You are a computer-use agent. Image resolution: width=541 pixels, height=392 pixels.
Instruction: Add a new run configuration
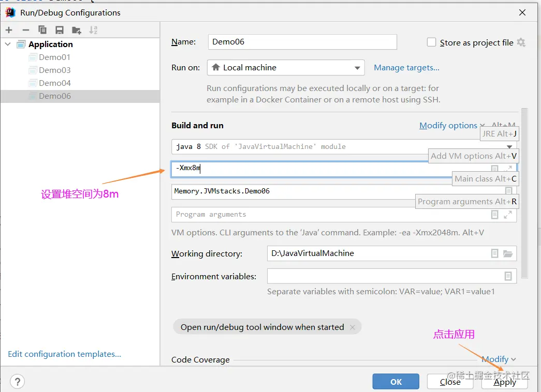pyautogui.click(x=9, y=31)
